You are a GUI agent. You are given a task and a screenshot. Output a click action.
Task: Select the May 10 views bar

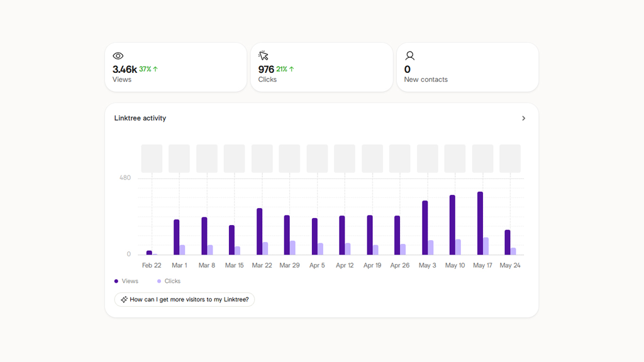tap(452, 225)
